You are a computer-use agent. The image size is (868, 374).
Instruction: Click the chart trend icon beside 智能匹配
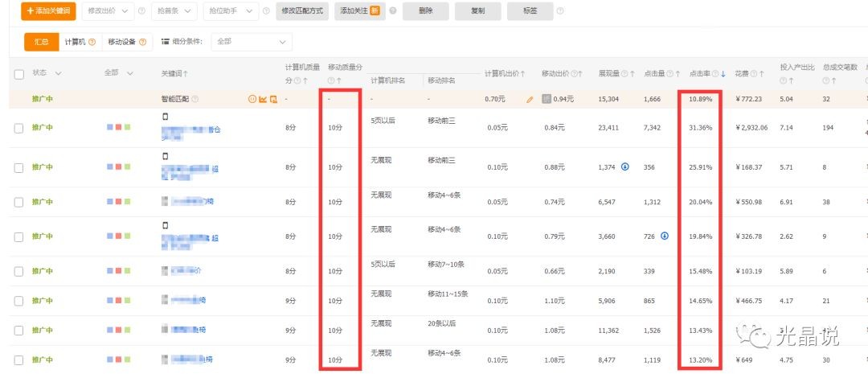point(263,100)
